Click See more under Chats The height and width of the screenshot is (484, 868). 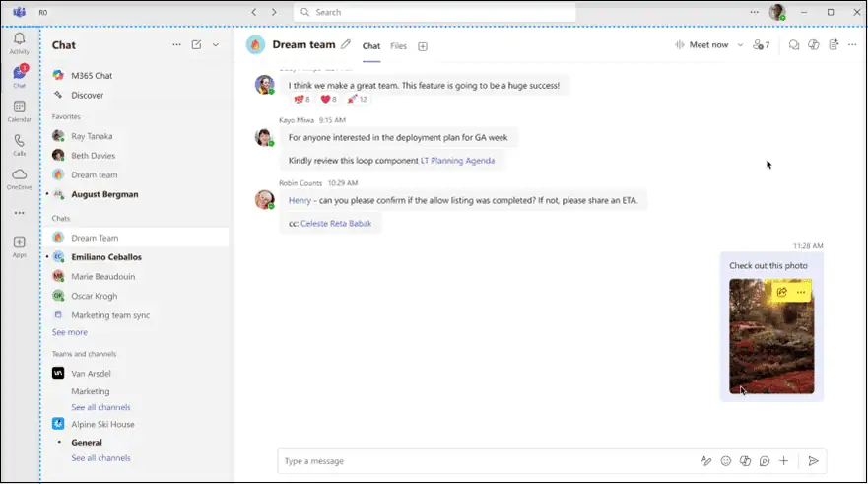[70, 332]
